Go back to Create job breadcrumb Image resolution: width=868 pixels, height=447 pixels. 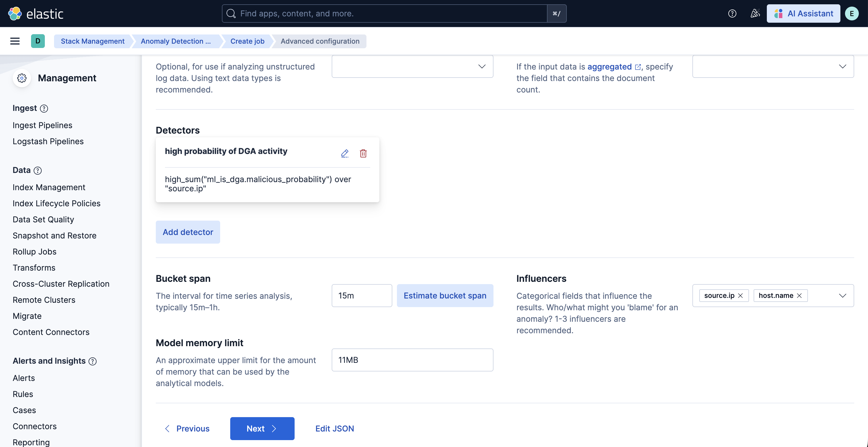[247, 41]
